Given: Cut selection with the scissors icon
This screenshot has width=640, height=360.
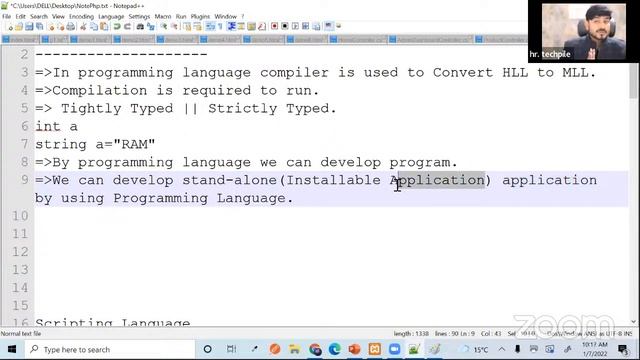Looking at the screenshot, I should click(83, 27).
